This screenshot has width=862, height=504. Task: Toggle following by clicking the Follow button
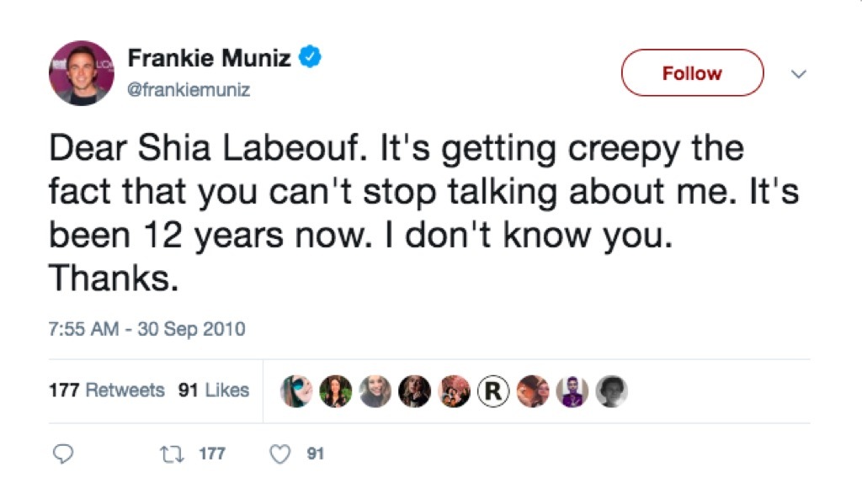click(692, 73)
